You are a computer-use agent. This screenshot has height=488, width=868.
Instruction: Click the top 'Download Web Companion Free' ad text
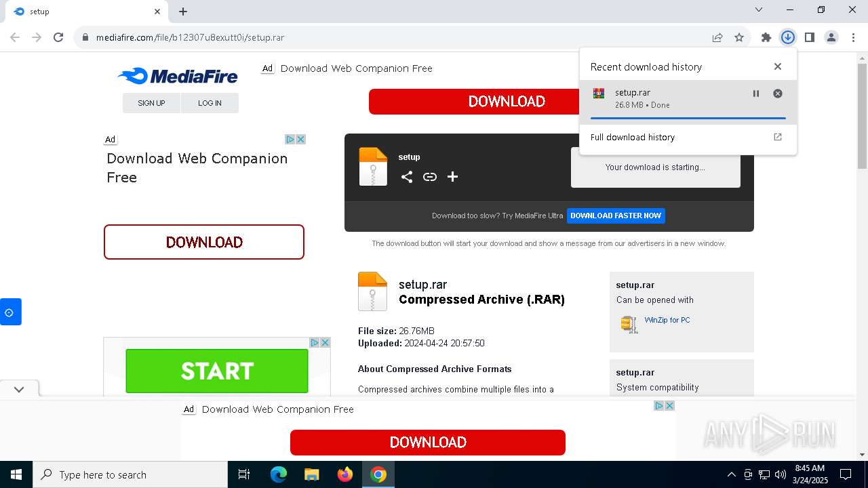coord(356,68)
